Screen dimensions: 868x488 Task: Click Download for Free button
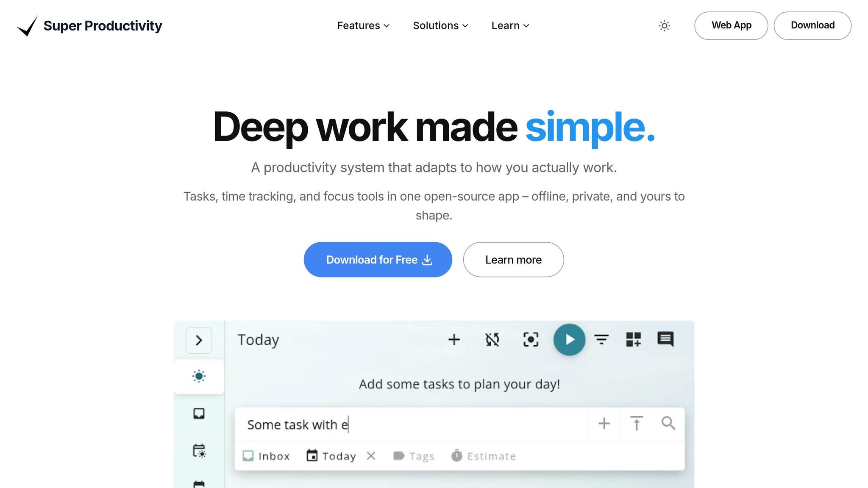[x=378, y=260]
